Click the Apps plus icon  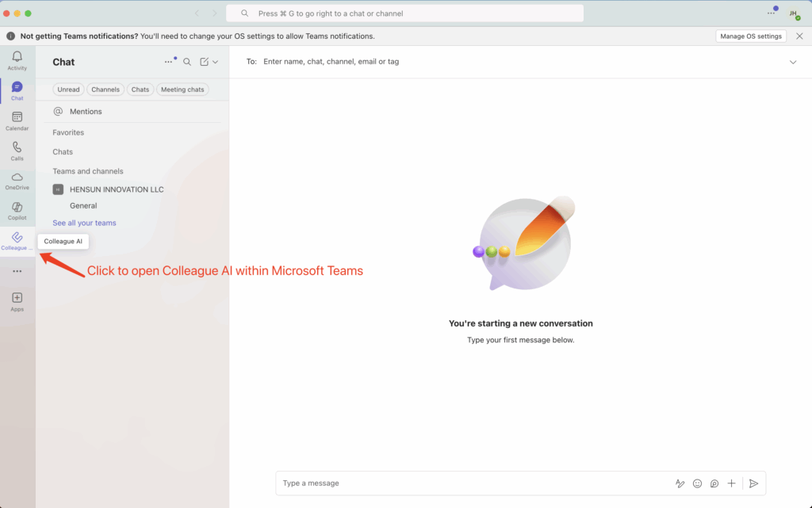17,298
